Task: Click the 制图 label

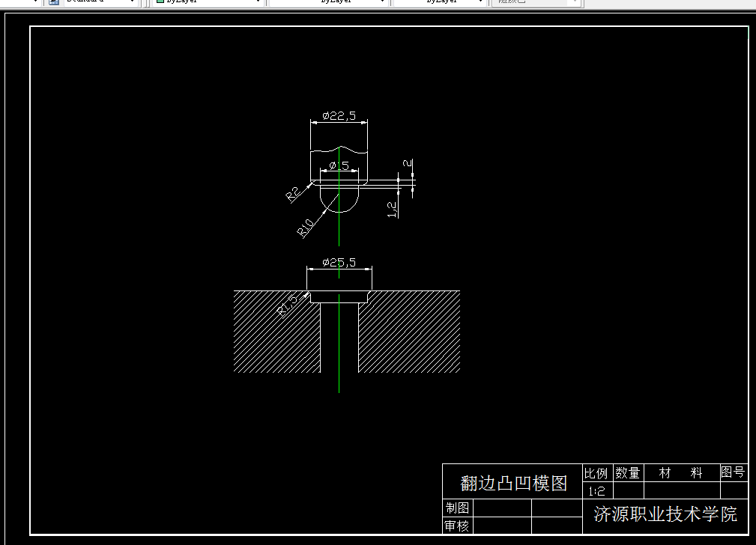Action: click(x=457, y=508)
